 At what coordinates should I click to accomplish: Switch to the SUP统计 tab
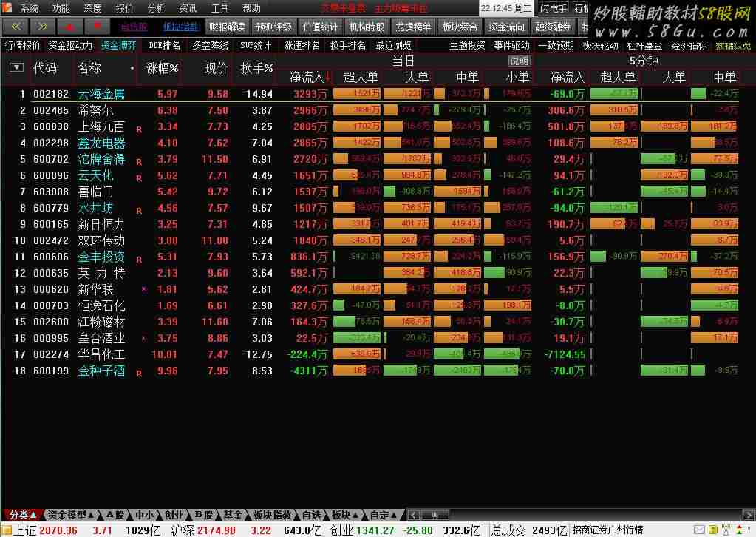point(256,45)
